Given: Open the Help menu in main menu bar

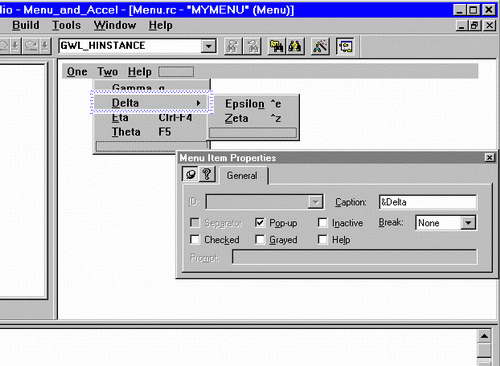Looking at the screenshot, I should 160,25.
